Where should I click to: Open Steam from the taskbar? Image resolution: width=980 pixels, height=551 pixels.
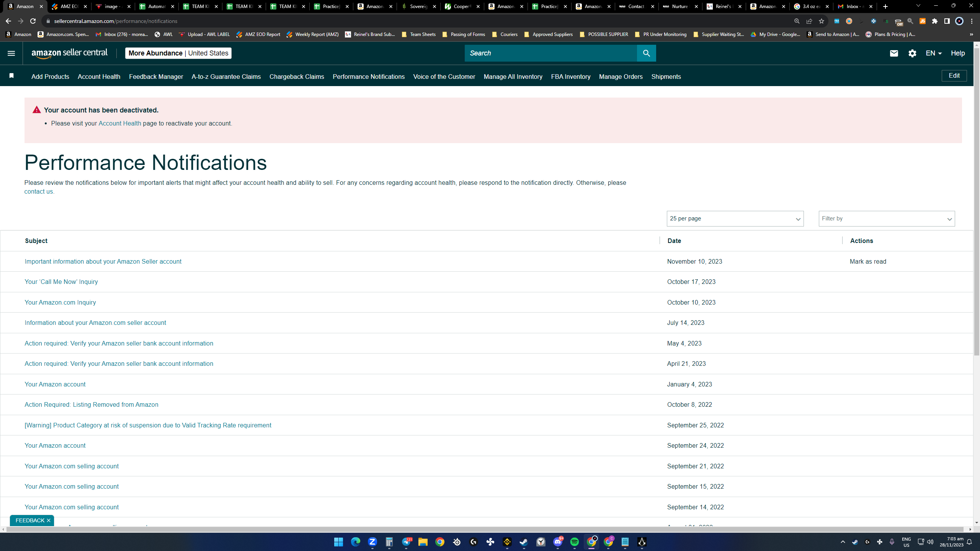(524, 542)
